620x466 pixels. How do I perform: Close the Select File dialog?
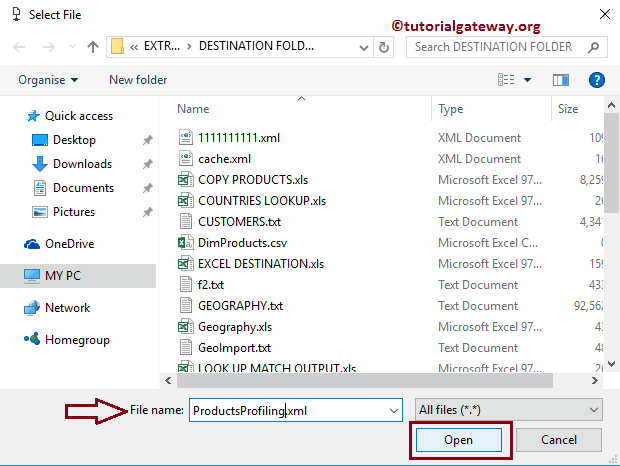605,15
